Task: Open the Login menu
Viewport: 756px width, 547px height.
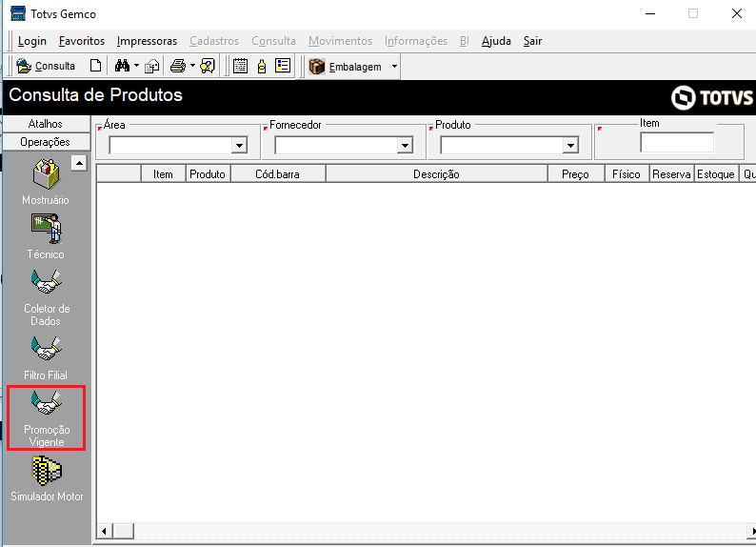Action: click(32, 41)
